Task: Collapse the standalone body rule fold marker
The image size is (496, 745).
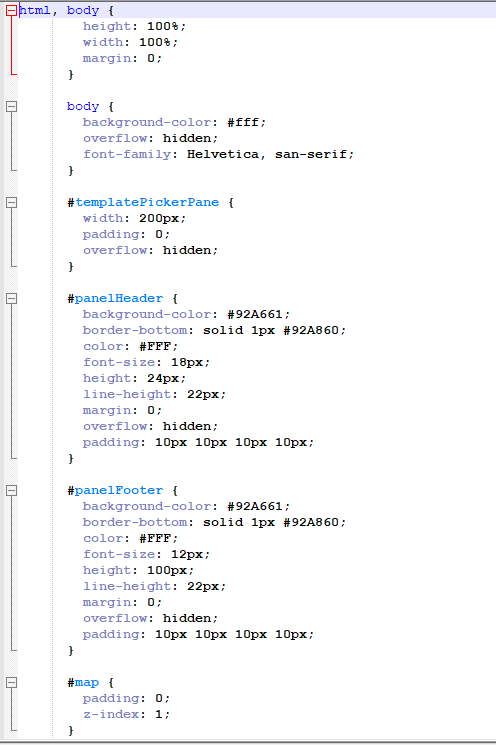Action: 11,106
